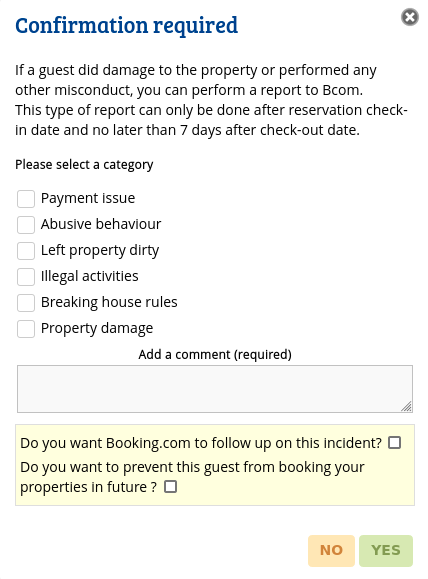This screenshot has height=579, width=428.
Task: Tick the Property damage checkbox
Action: coord(26,329)
